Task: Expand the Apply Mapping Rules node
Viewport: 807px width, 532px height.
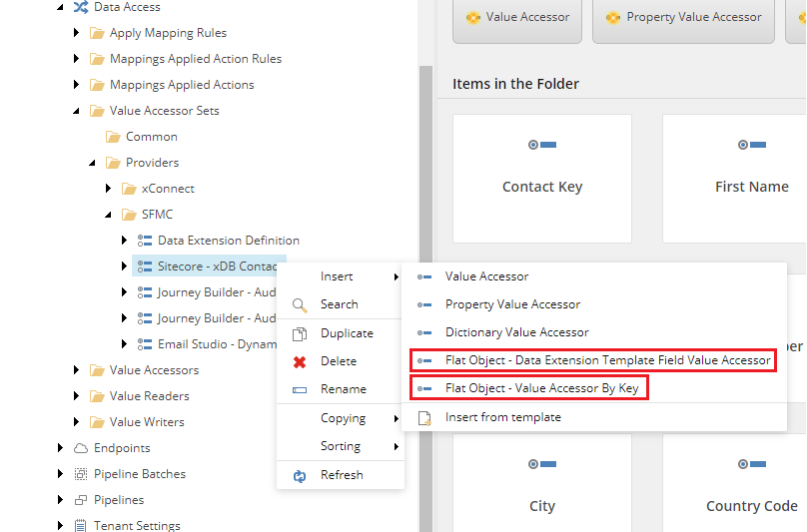Action: tap(76, 32)
